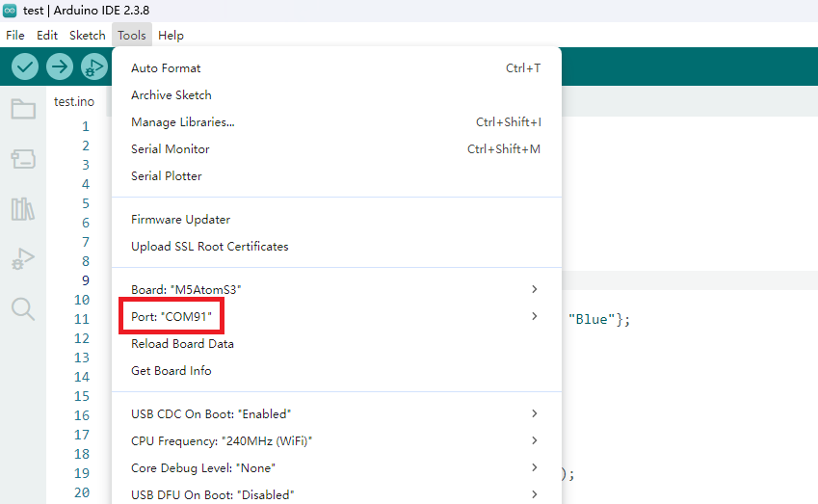Click line number 9 in gutter
Viewport: 818px width, 504px height.
pos(85,280)
